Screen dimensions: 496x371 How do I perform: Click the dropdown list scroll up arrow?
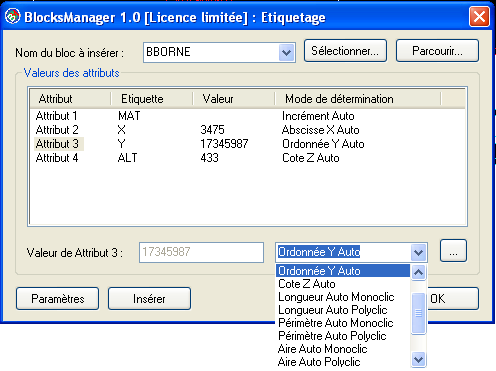418,272
